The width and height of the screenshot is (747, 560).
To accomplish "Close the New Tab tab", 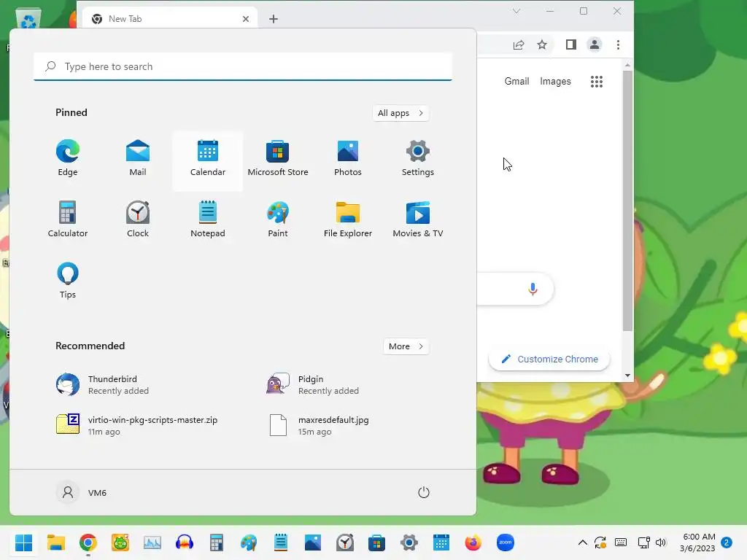I will [246, 18].
